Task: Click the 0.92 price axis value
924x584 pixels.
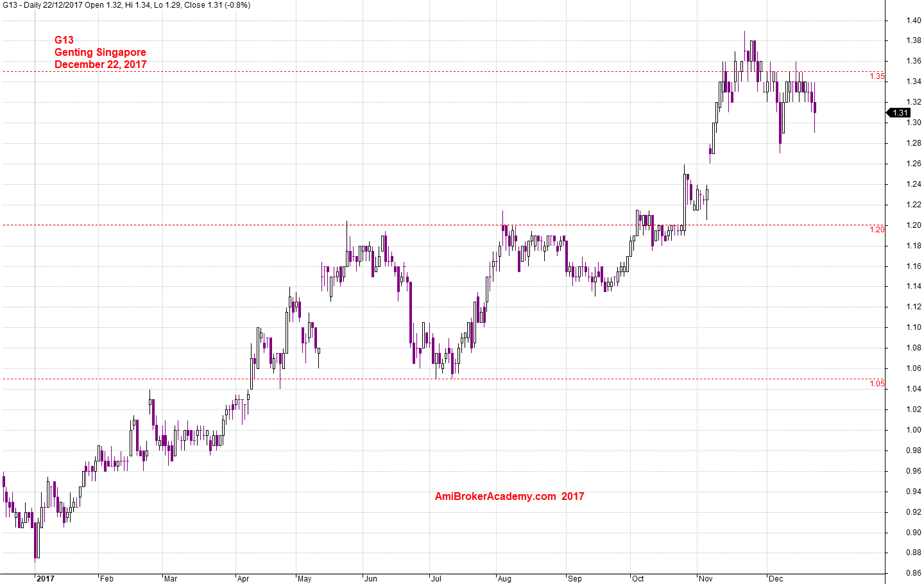Action: [x=914, y=512]
